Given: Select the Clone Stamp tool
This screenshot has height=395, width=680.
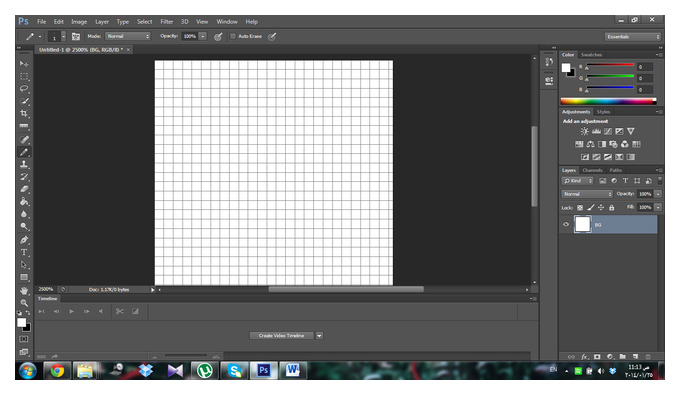Looking at the screenshot, I should point(24,164).
